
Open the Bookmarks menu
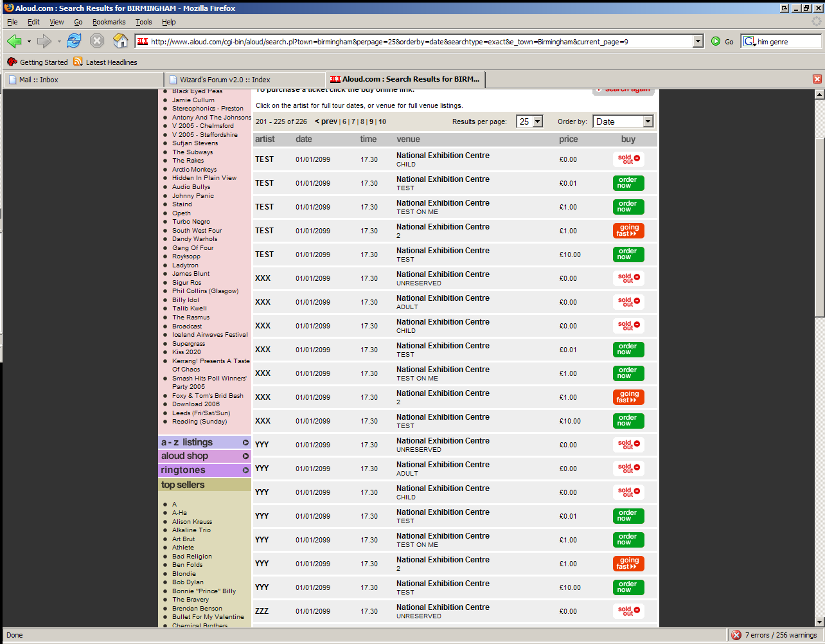coord(109,22)
